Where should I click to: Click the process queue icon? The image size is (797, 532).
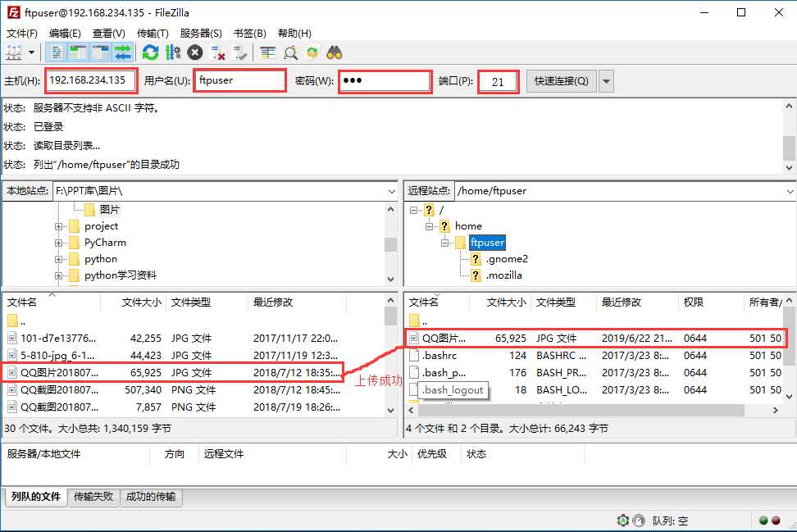pos(173,52)
